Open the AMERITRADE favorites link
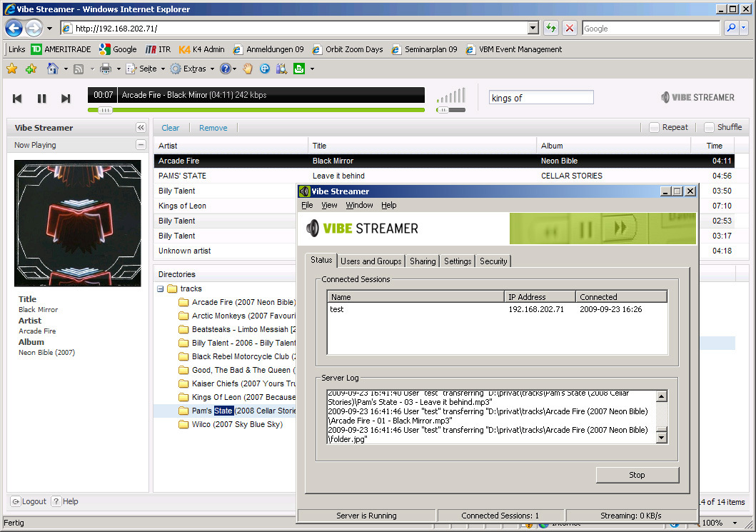The width and height of the screenshot is (756, 532). click(x=61, y=49)
